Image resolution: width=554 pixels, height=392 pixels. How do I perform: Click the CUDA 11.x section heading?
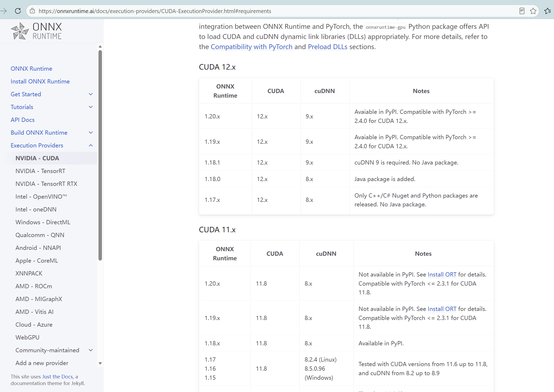click(217, 230)
